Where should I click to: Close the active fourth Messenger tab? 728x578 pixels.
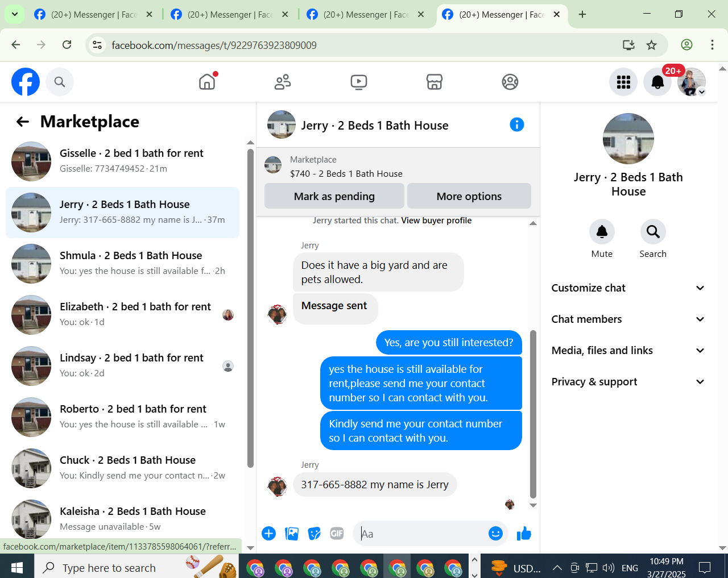point(557,15)
